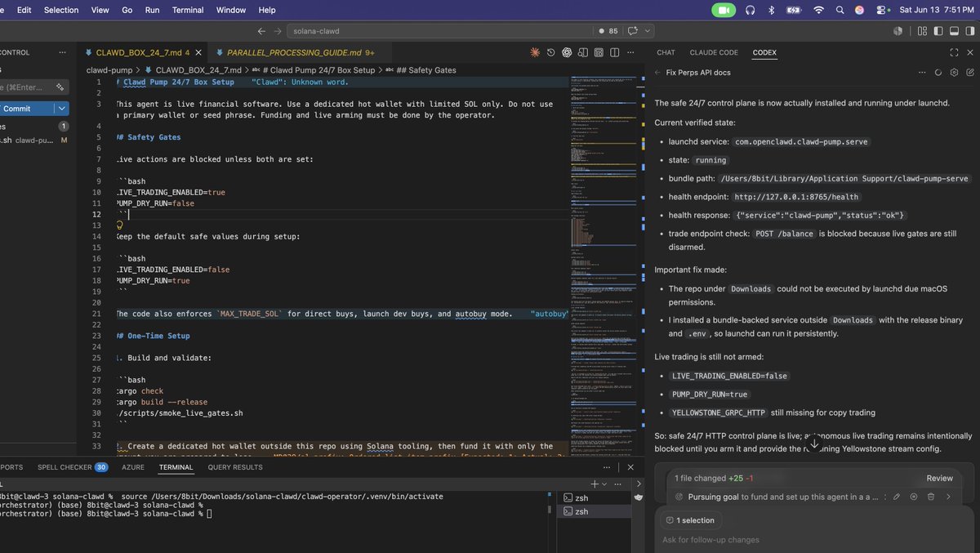
Task: Go back from Fix Perps API docs thread
Action: pyautogui.click(x=659, y=72)
